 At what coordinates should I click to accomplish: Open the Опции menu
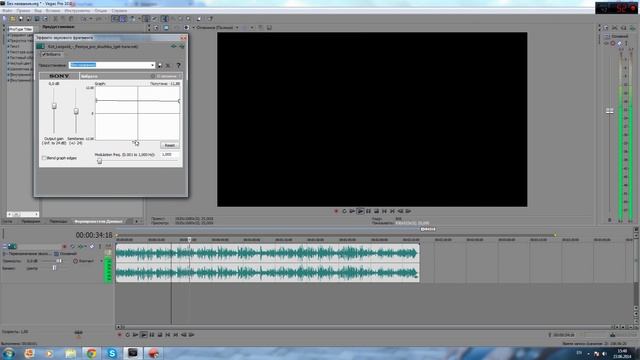point(100,11)
